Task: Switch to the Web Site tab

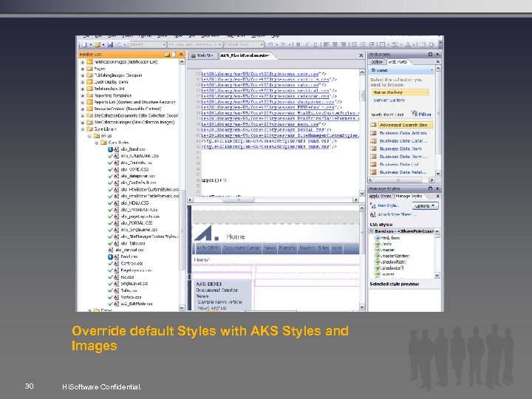Action: [202, 55]
